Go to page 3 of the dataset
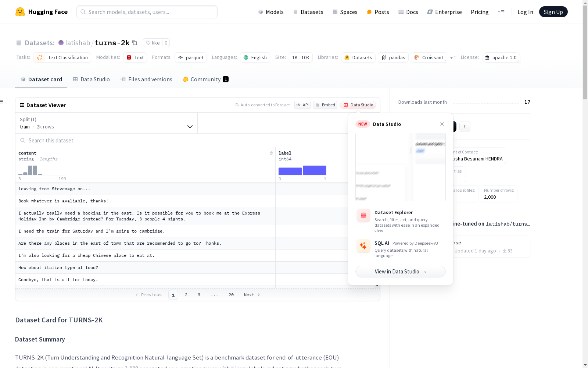The width and height of the screenshot is (588, 368). coord(199,295)
